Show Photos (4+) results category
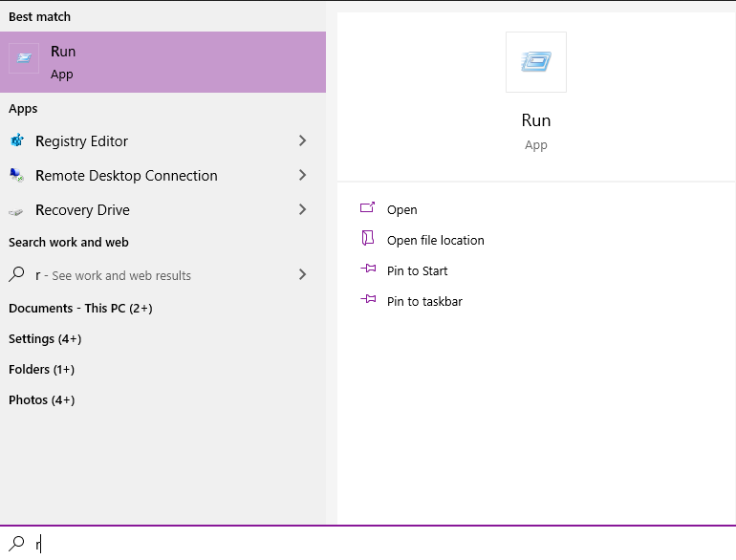This screenshot has height=560, width=736. coord(41,400)
